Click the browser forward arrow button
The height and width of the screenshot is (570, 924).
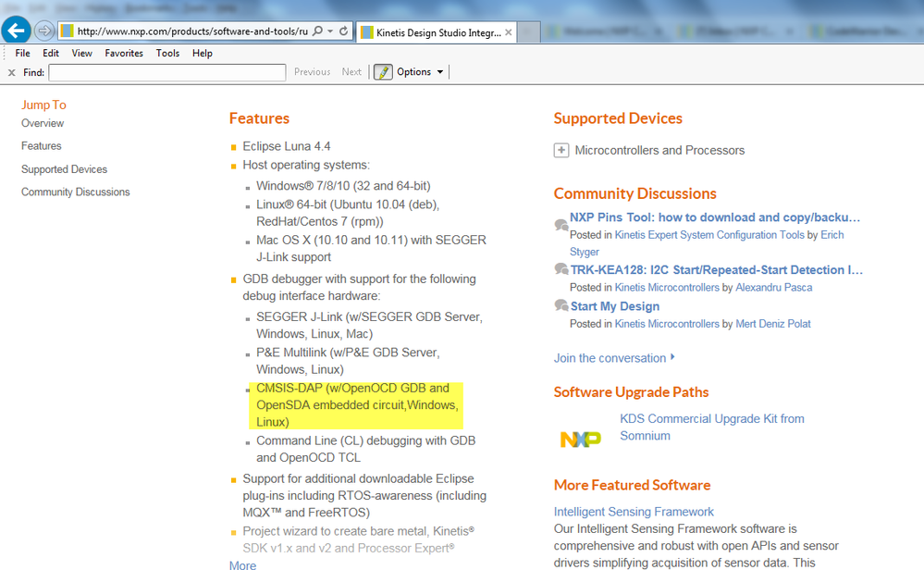coord(44,31)
